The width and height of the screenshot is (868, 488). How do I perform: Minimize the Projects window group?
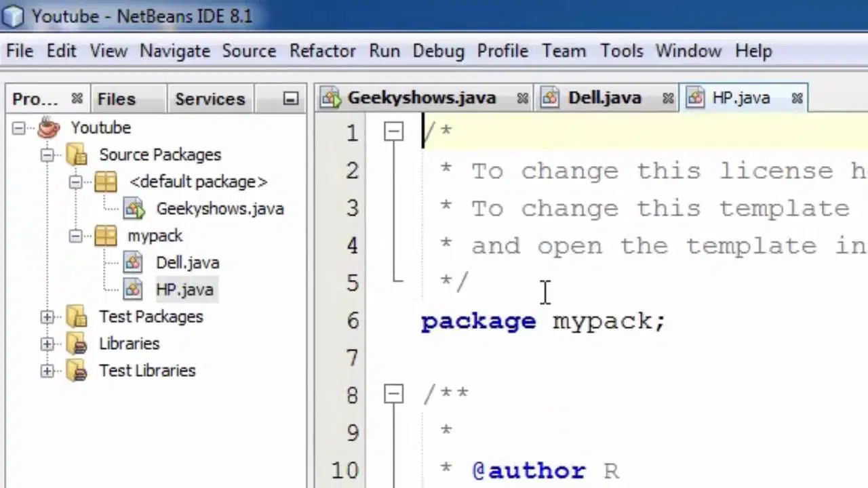(290, 99)
